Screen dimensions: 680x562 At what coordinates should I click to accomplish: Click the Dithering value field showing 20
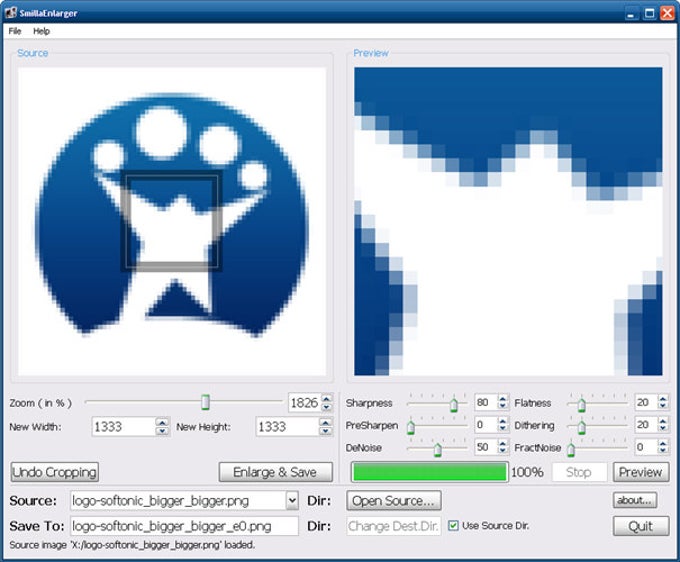tap(646, 425)
